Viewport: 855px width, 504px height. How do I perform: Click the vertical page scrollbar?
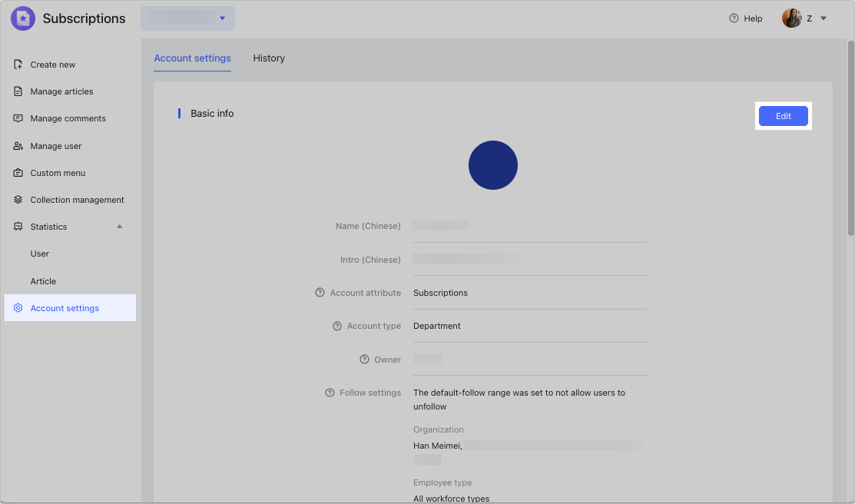click(850, 138)
